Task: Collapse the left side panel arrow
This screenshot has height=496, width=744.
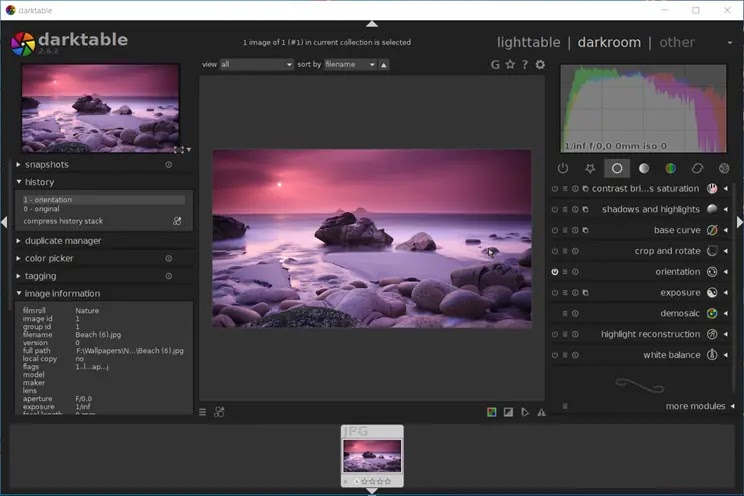Action: click(4, 222)
